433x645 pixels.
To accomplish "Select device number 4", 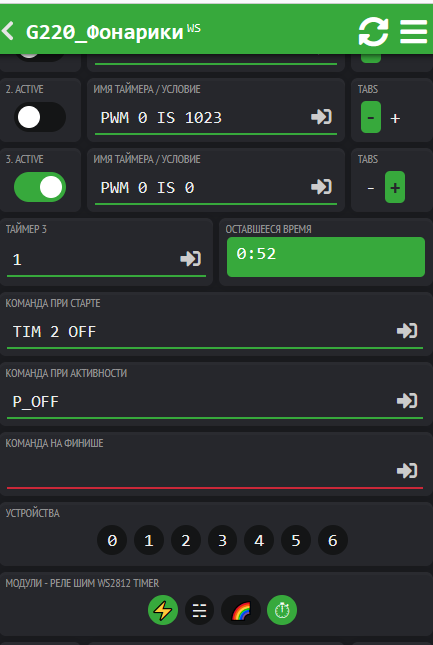I will click(x=259, y=540).
